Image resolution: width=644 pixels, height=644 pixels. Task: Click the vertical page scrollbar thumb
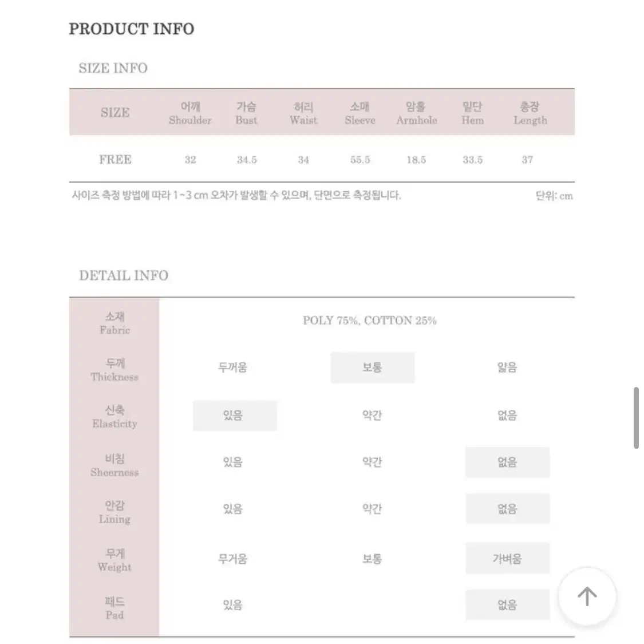636,418
